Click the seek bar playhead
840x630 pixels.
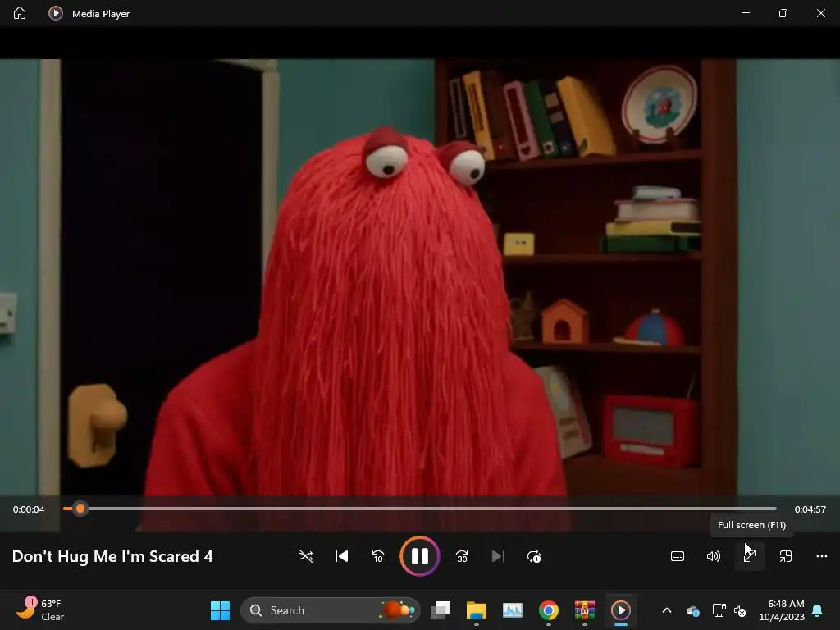pos(80,509)
